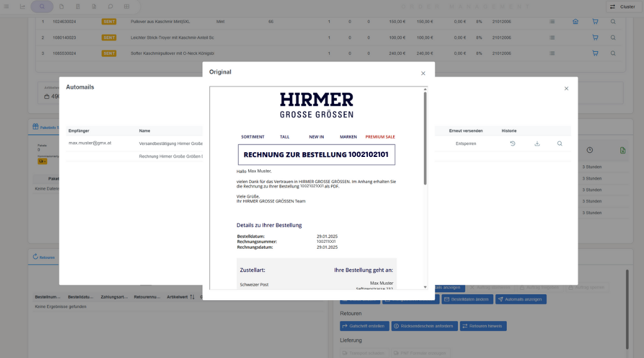The image size is (644, 358).
Task: Click the cart icon for item 1080140023
Action: click(x=595, y=38)
